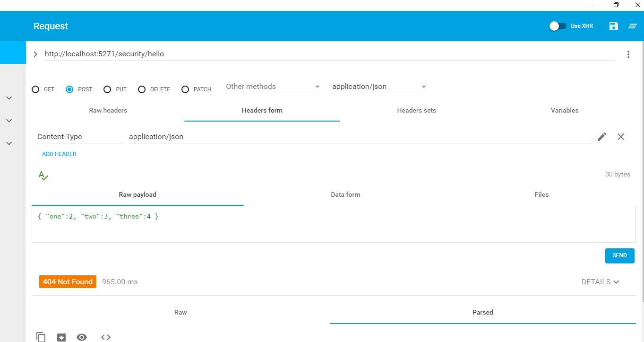This screenshot has height=342, width=644.
Task: Click the pencil edit icon for Content-Type header
Action: click(601, 137)
